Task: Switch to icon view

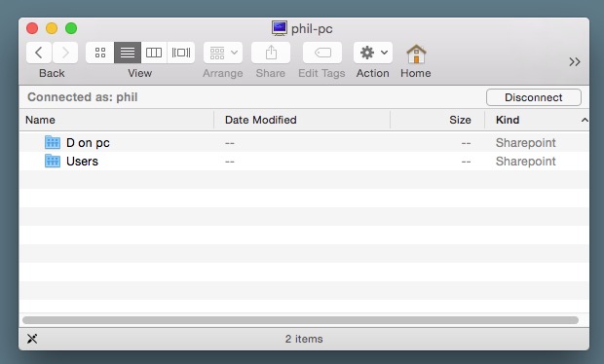Action: point(100,53)
